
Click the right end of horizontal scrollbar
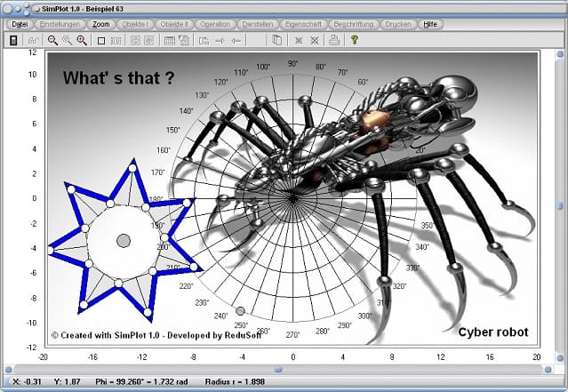pos(548,370)
